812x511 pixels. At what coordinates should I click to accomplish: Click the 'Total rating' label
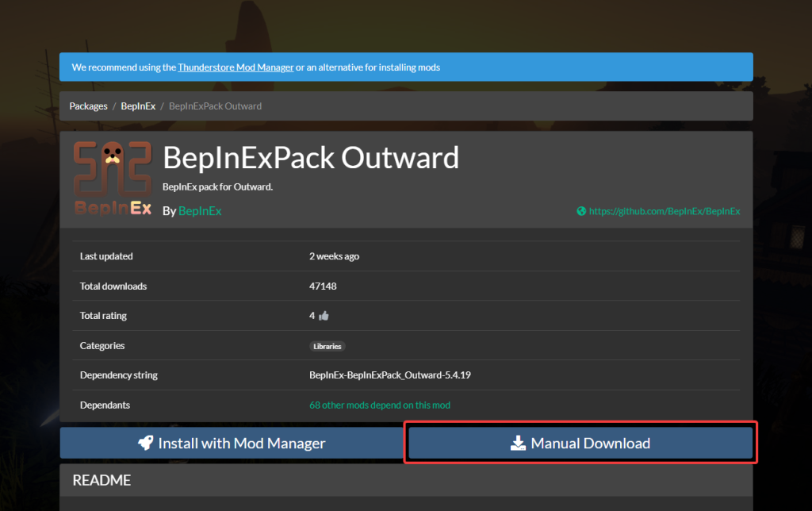click(x=103, y=316)
